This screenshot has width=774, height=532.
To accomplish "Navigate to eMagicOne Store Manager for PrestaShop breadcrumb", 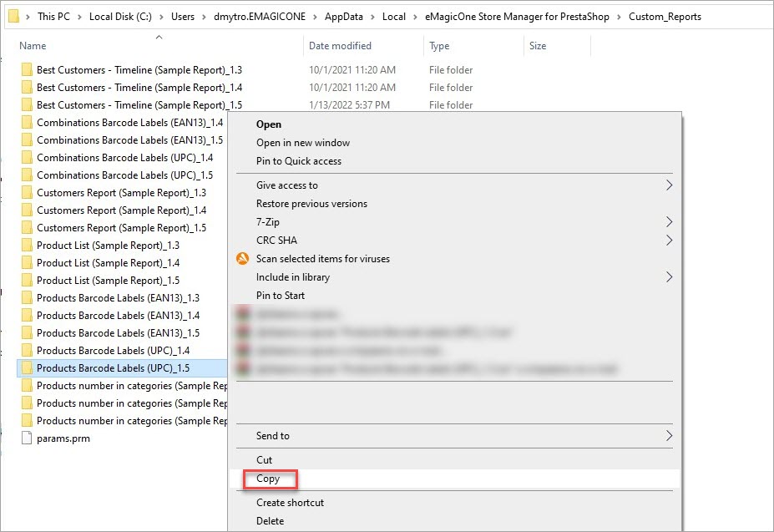I will (x=517, y=17).
